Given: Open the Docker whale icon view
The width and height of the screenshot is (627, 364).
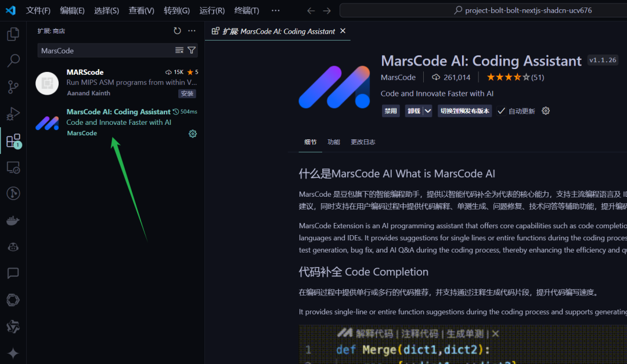Looking at the screenshot, I should pos(13,221).
